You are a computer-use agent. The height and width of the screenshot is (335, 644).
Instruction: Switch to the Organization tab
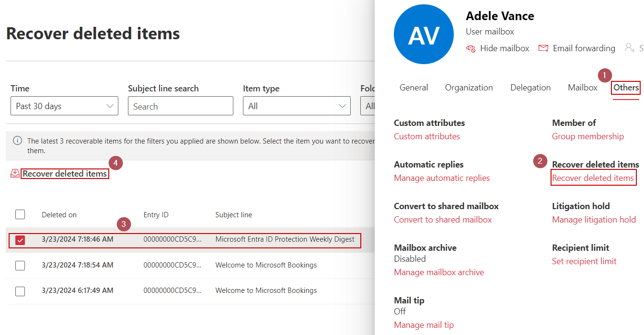pyautogui.click(x=469, y=88)
